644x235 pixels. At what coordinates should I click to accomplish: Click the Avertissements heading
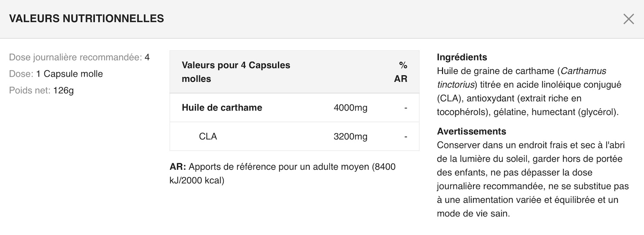click(471, 131)
